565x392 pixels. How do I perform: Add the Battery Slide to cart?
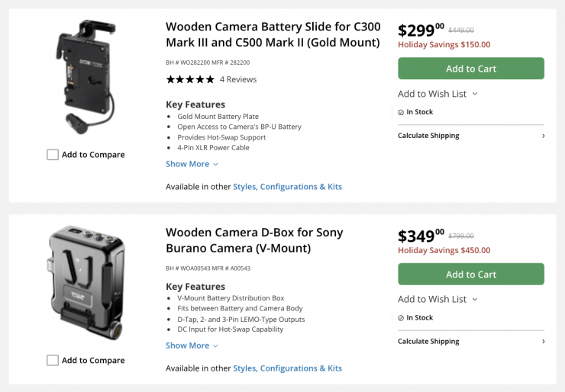(470, 69)
